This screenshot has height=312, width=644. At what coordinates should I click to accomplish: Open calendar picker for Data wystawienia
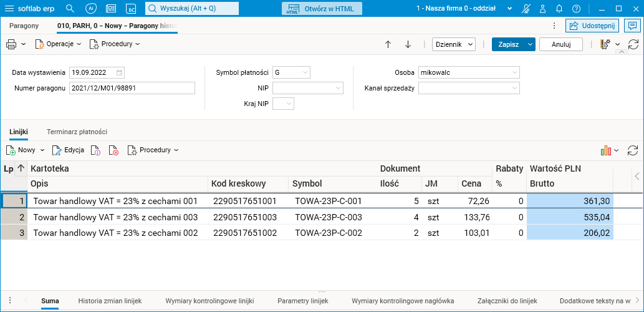point(119,73)
